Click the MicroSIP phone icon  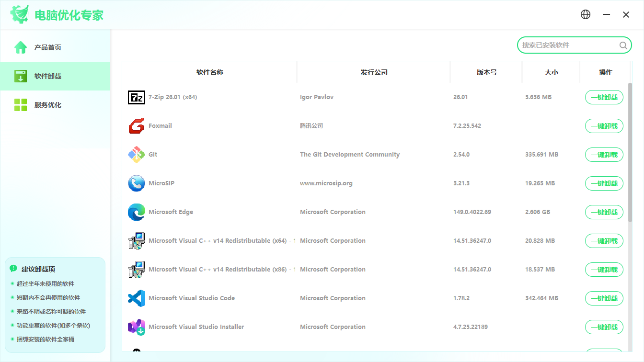(137, 183)
